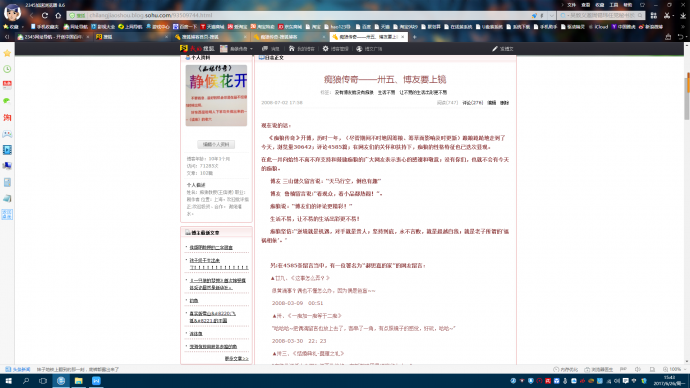This screenshot has width=690, height=388.
Task: Click the blog settings gear icon
Action: (x=325, y=49)
